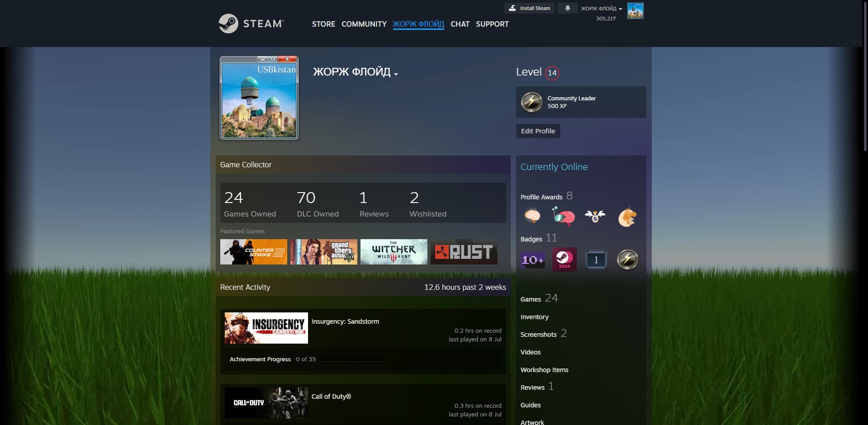Click the Community Leader lightning badge icon
868x425 pixels.
(531, 102)
